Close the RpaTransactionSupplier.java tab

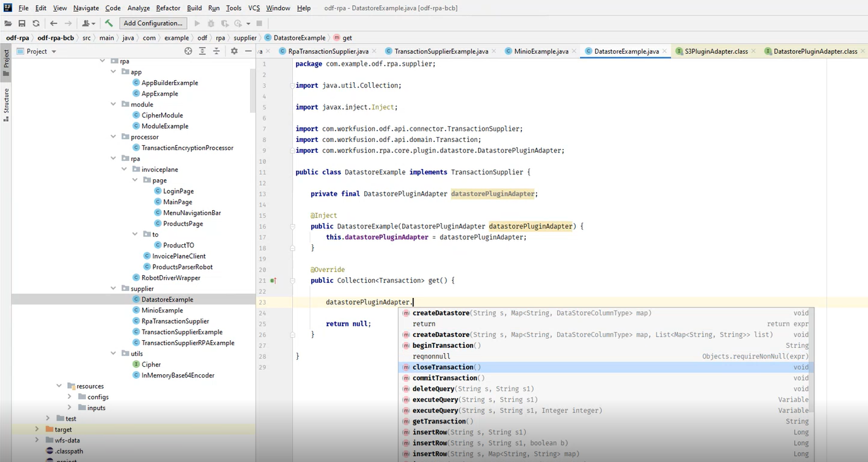click(x=375, y=51)
